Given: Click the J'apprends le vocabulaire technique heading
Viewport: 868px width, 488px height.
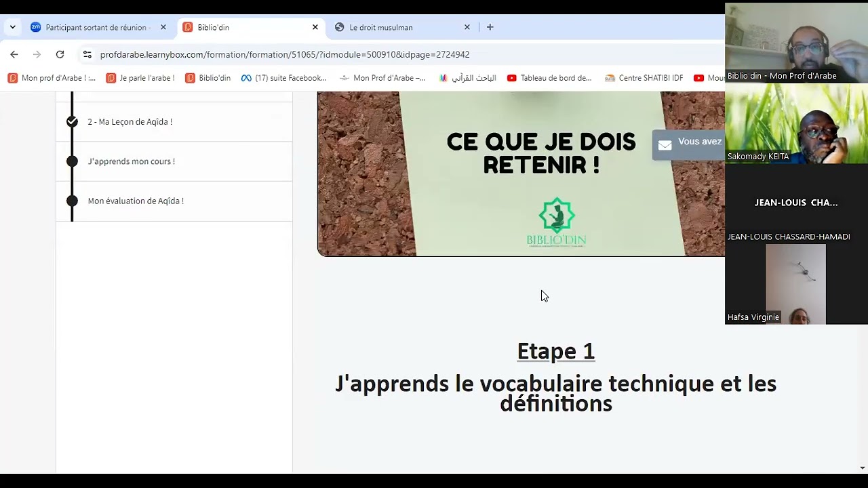Looking at the screenshot, I should [x=556, y=393].
